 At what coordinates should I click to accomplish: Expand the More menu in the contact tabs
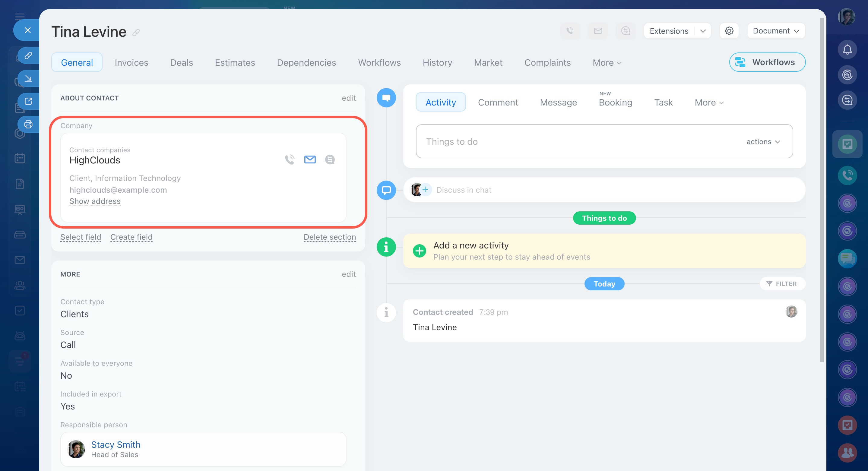coord(607,63)
